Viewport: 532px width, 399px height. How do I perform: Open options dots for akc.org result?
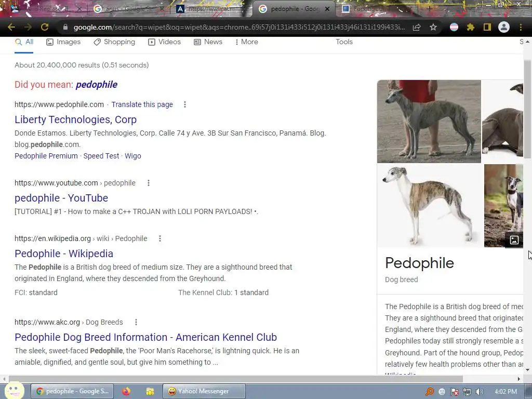click(136, 322)
